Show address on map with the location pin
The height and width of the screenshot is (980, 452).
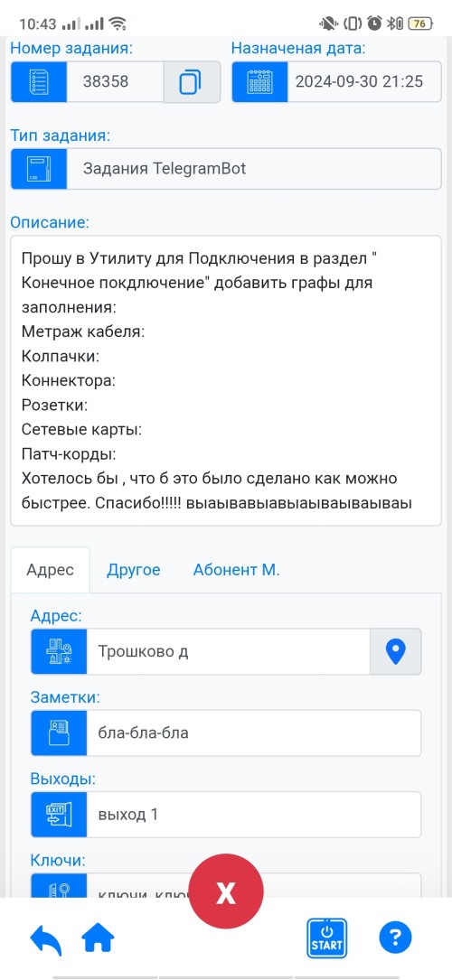tap(395, 651)
